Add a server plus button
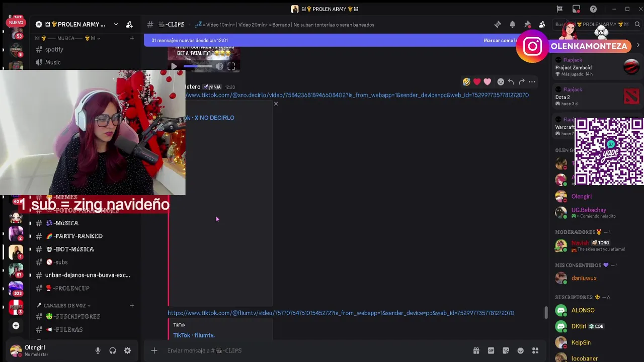Viewport: 644px width, 362px height. (x=16, y=326)
